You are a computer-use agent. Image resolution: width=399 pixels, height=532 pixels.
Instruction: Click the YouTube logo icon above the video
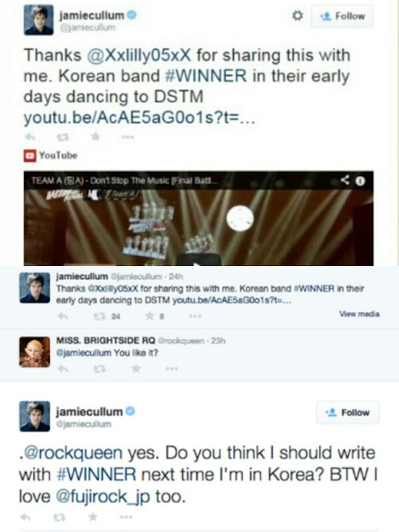click(x=30, y=155)
